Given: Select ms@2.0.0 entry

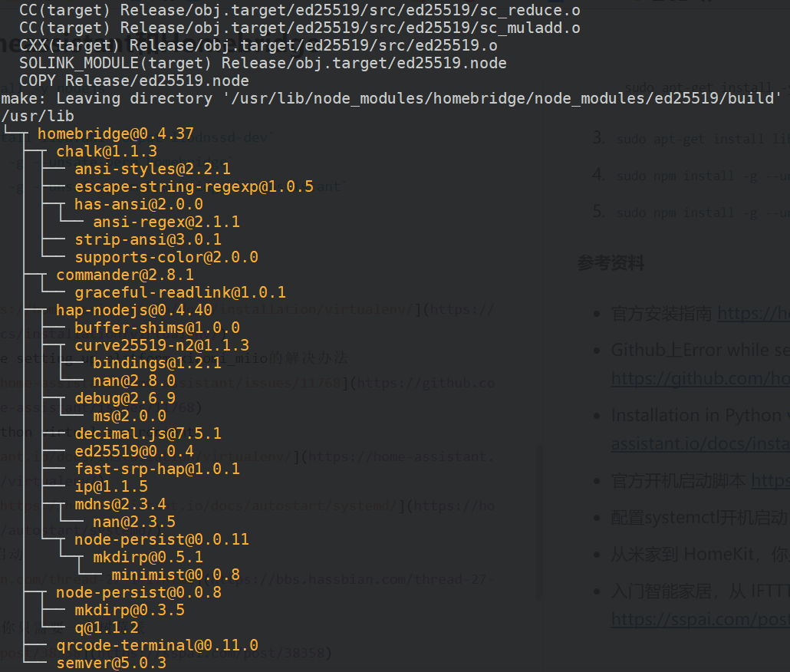Looking at the screenshot, I should [130, 416].
